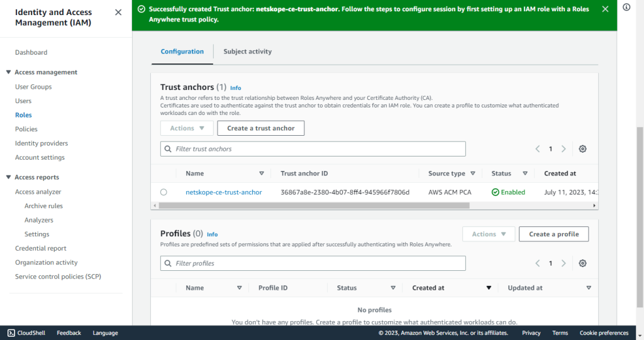Click the success checkmark icon in banner

[x=142, y=9]
